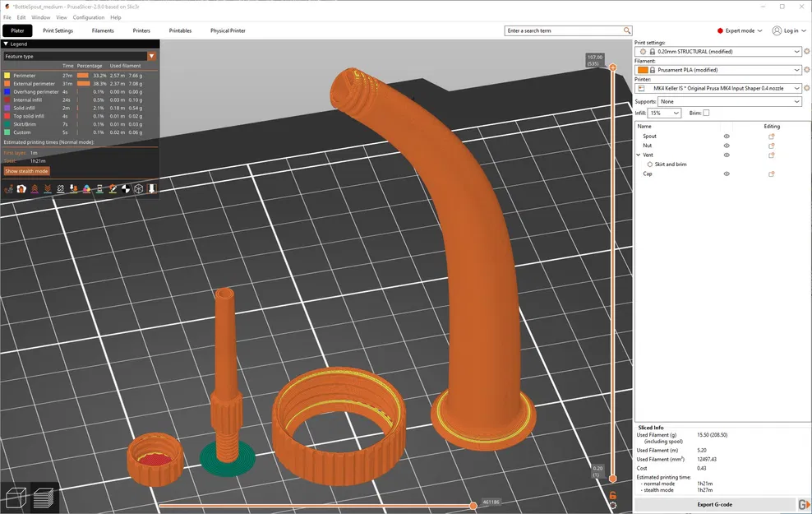Click the search term input field
The image size is (812, 514).
564,30
